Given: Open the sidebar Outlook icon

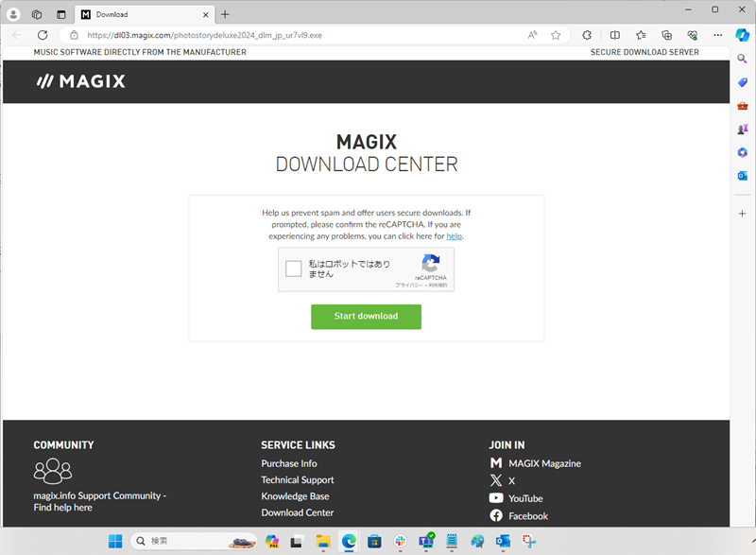Looking at the screenshot, I should click(x=743, y=176).
